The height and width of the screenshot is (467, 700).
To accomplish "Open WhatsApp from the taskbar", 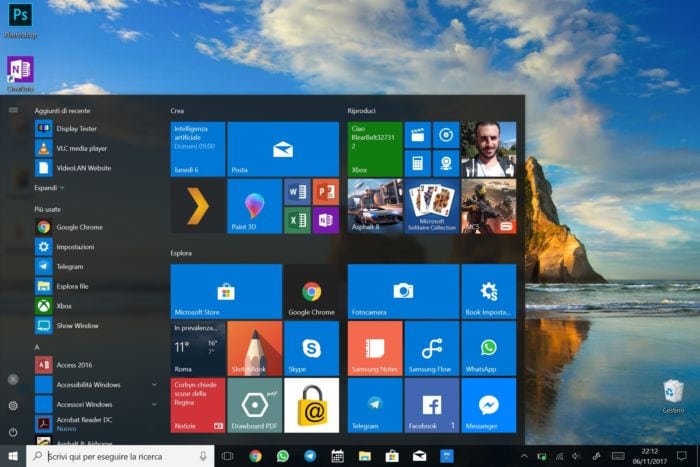I will [283, 456].
